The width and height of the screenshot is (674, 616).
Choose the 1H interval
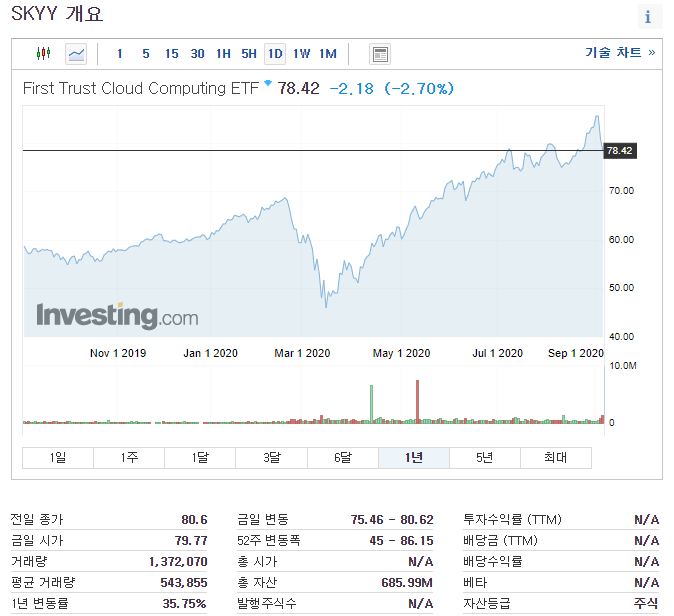tap(223, 54)
